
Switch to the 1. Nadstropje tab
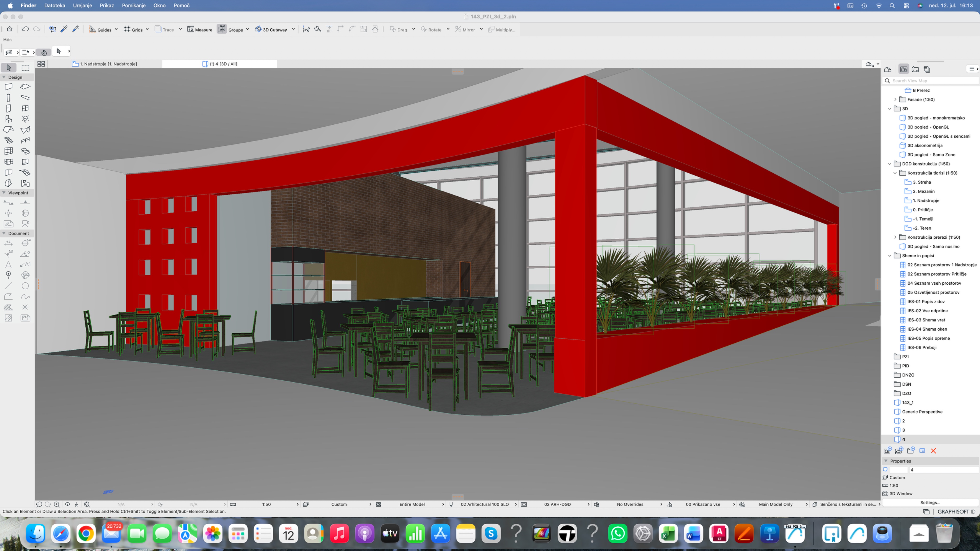pos(105,64)
